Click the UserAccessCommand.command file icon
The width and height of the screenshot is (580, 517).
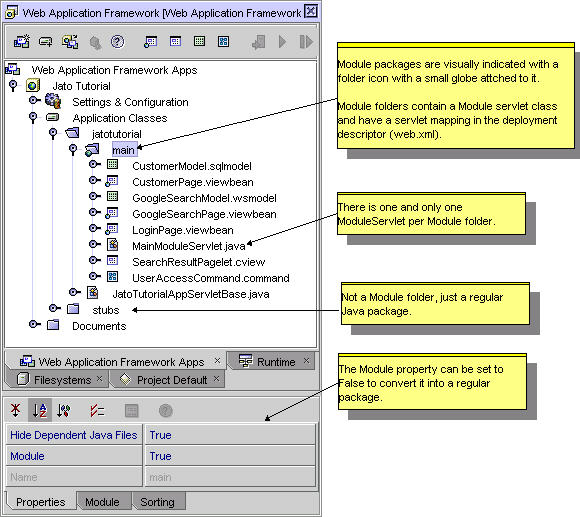click(112, 276)
